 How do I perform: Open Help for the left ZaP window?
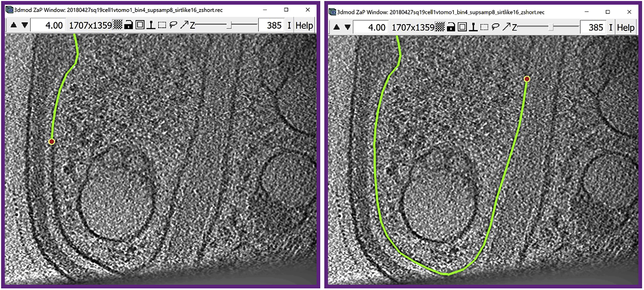(305, 25)
